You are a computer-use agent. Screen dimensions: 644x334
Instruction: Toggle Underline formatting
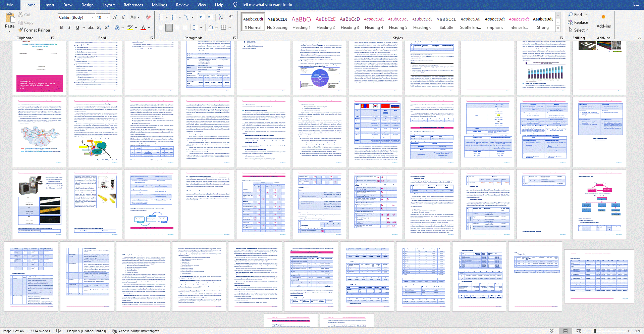pos(77,28)
